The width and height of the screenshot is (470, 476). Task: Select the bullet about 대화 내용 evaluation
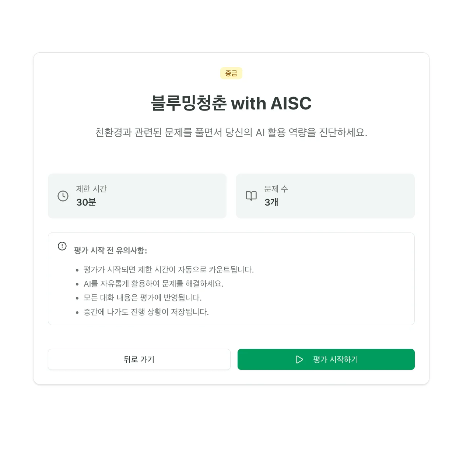[x=143, y=298]
